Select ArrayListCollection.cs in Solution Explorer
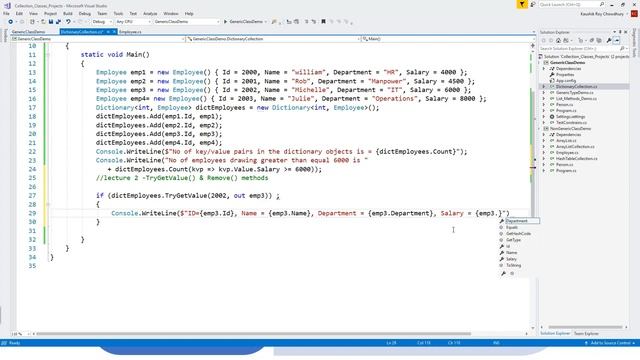 click(575, 147)
